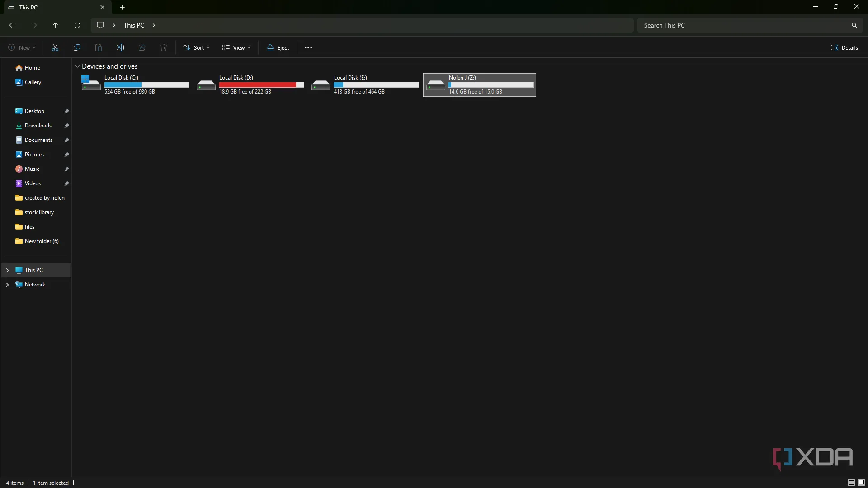Click This PC breadcrumb in address bar

click(134, 25)
